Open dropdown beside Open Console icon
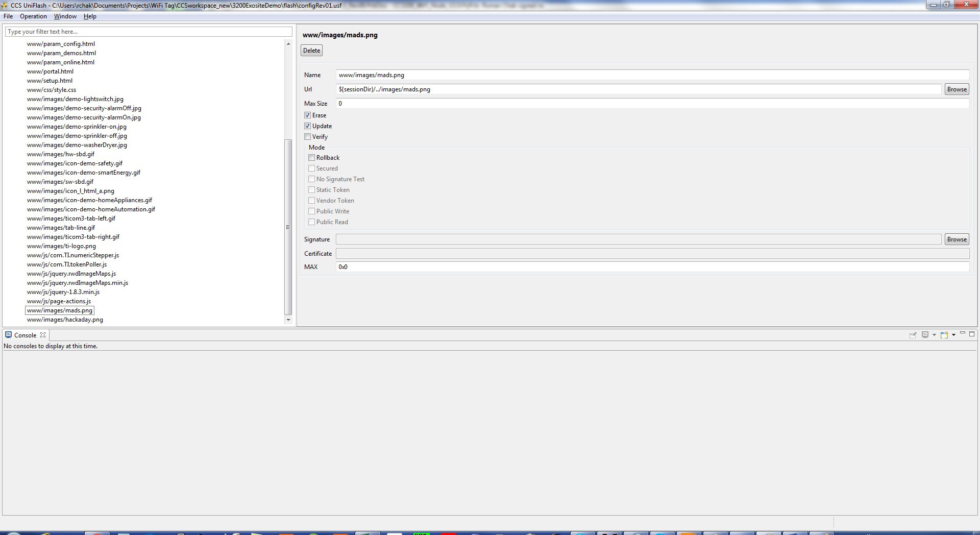Screen dimensions: 980x535 click(953, 335)
